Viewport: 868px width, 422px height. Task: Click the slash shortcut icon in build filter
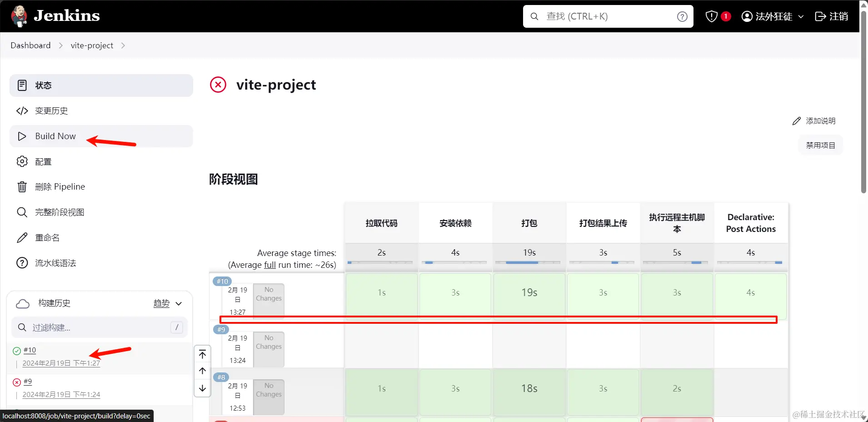point(177,327)
